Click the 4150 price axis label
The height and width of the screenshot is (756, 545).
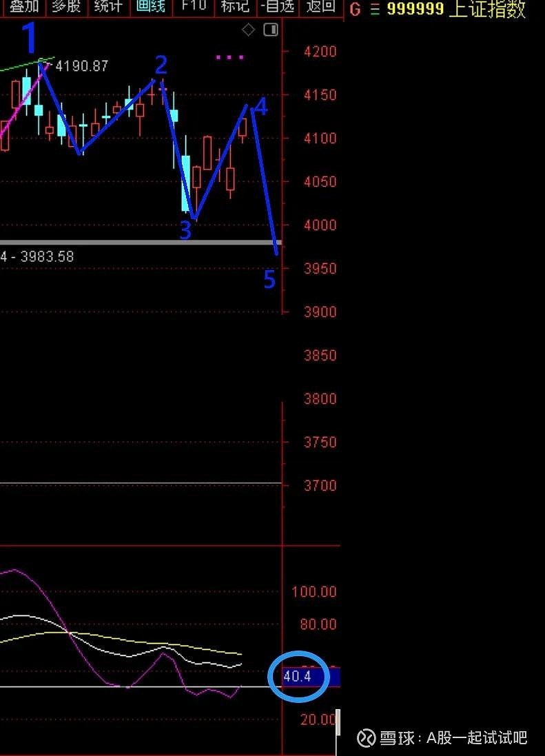[x=320, y=95]
